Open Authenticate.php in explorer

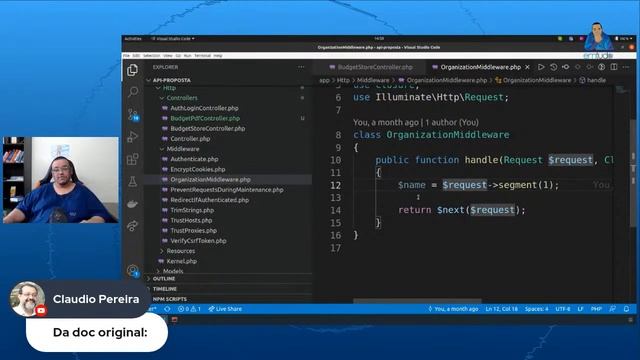194,159
